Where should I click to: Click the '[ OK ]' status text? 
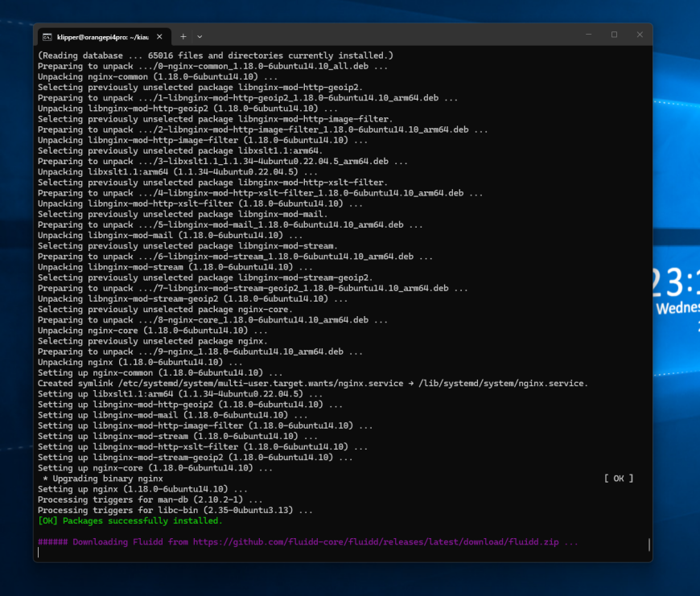619,479
